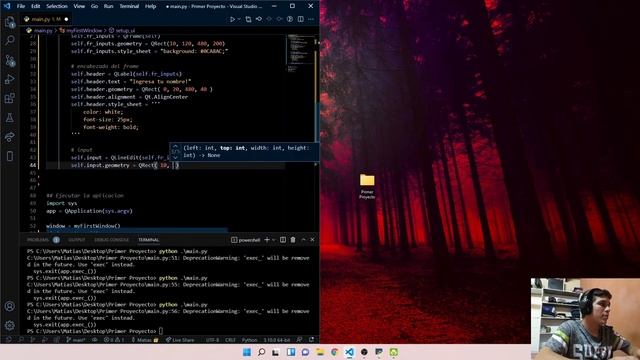The width and height of the screenshot is (640, 360).
Task: Run the Python file with play button
Action: point(232,19)
